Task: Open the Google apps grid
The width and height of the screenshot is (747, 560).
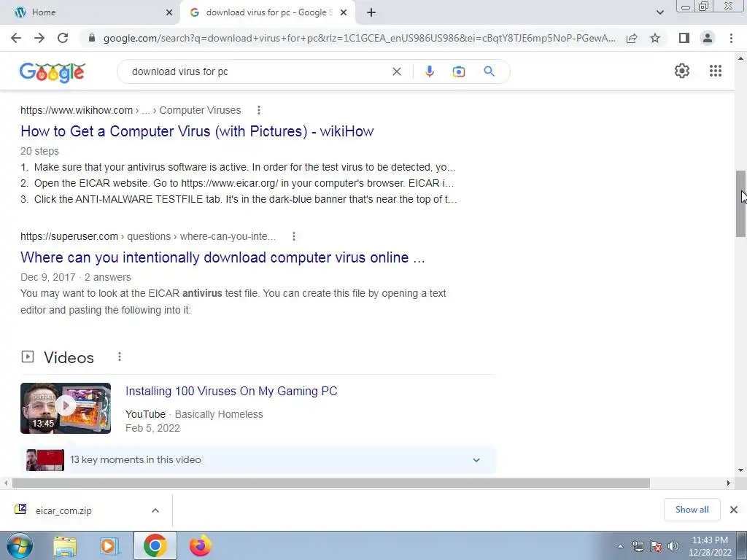Action: coord(715,71)
